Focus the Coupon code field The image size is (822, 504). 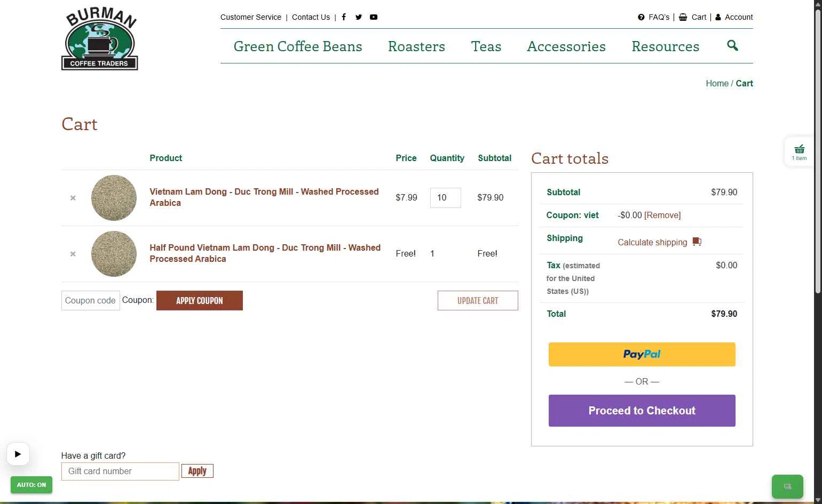click(x=91, y=300)
